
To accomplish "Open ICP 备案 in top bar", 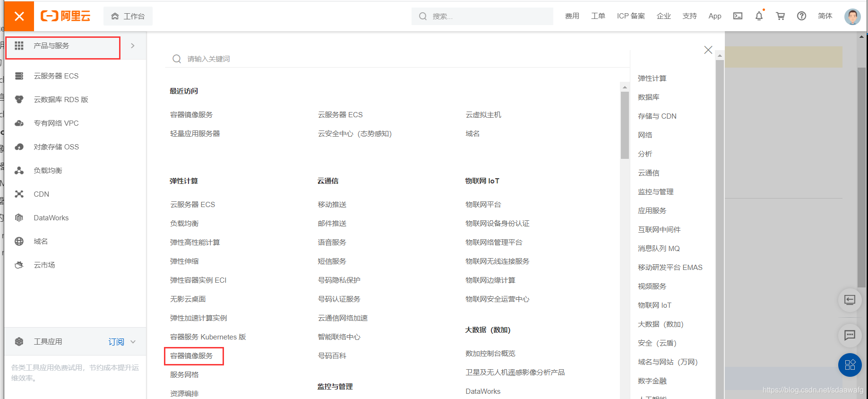I will tap(631, 16).
